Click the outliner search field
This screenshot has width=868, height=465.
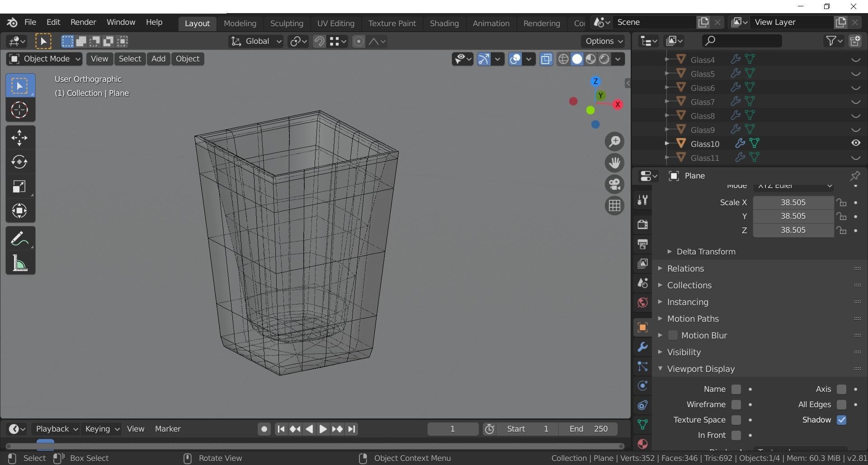[x=741, y=41]
